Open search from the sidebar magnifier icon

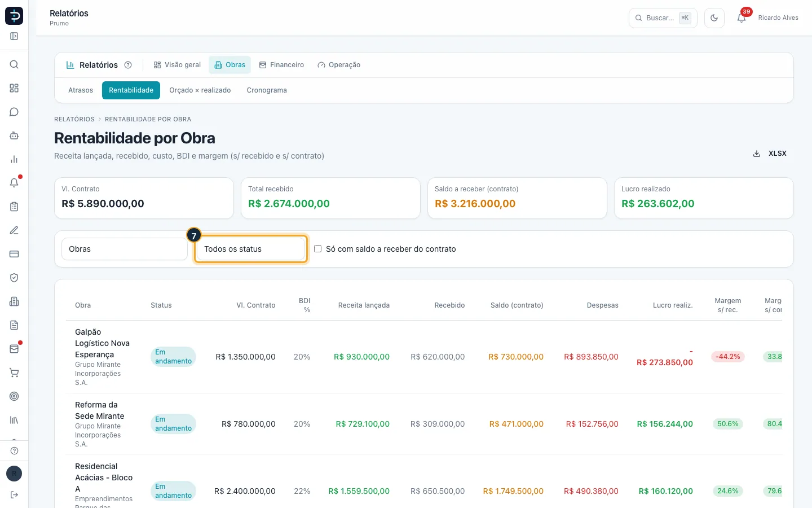tap(14, 64)
